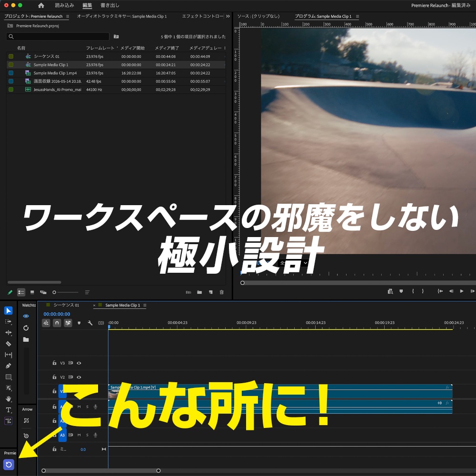Delete selected item with trash icon
The width and height of the screenshot is (476, 476).
click(x=222, y=292)
